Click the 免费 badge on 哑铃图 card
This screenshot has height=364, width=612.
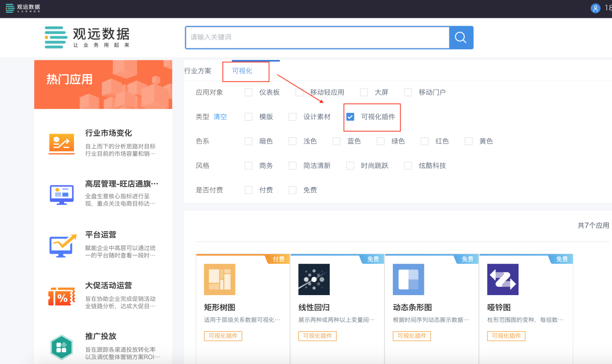562,259
